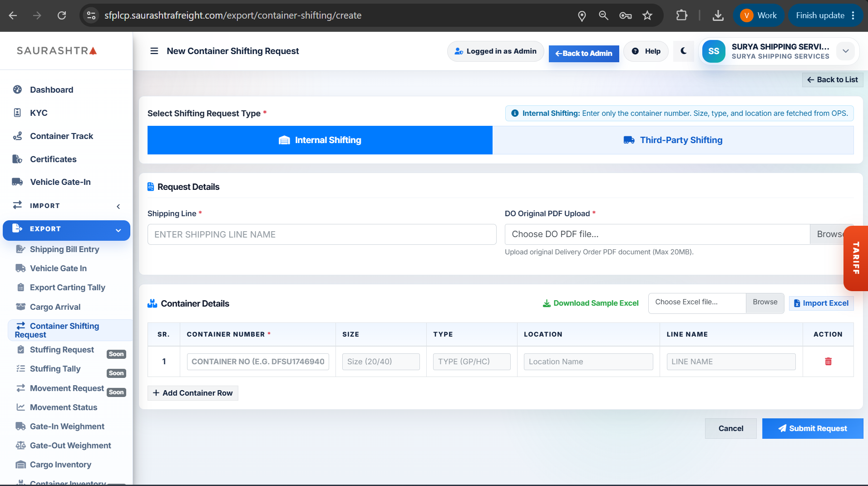This screenshot has height=486, width=868.
Task: Click Download Sample Excel link
Action: pos(591,303)
